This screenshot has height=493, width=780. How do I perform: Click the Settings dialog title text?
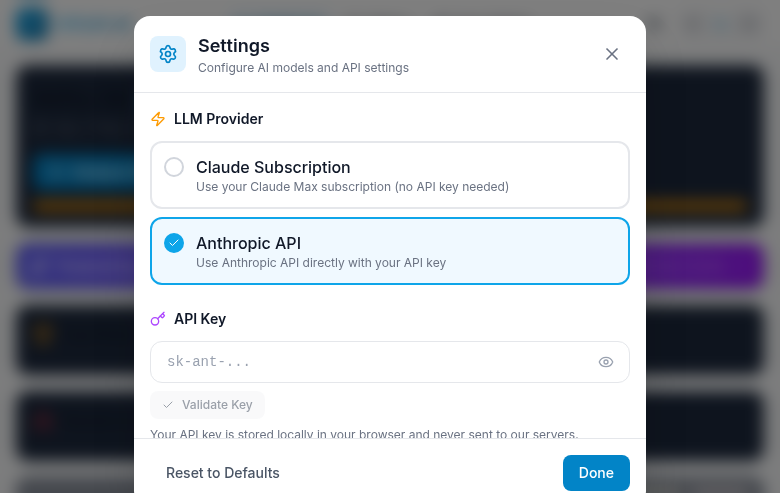click(x=234, y=45)
